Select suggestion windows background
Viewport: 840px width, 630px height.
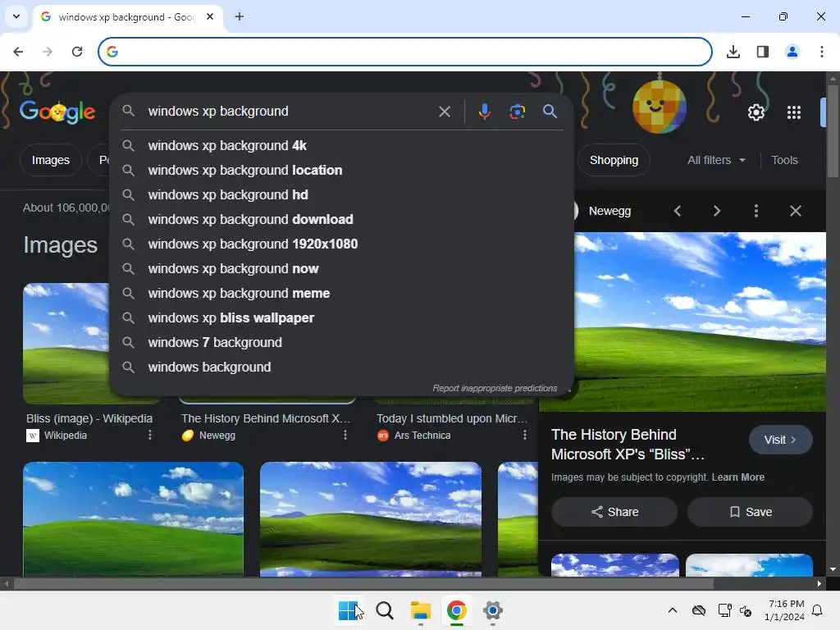point(342,367)
